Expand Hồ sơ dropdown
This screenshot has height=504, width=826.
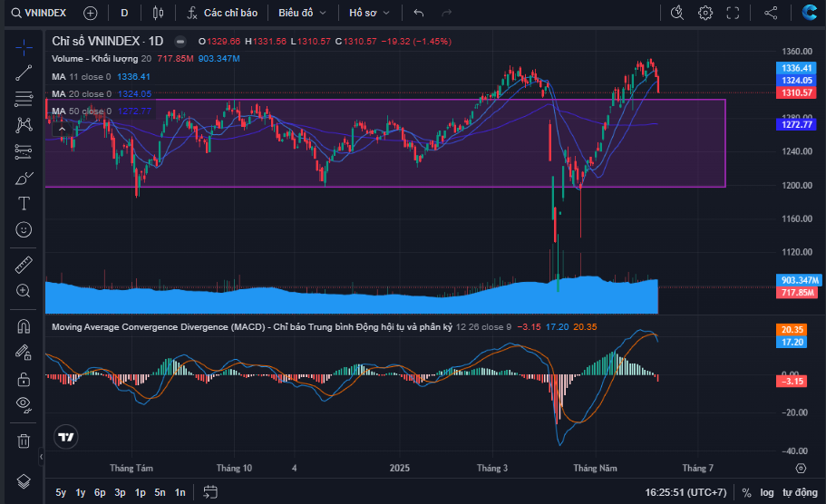(x=369, y=13)
